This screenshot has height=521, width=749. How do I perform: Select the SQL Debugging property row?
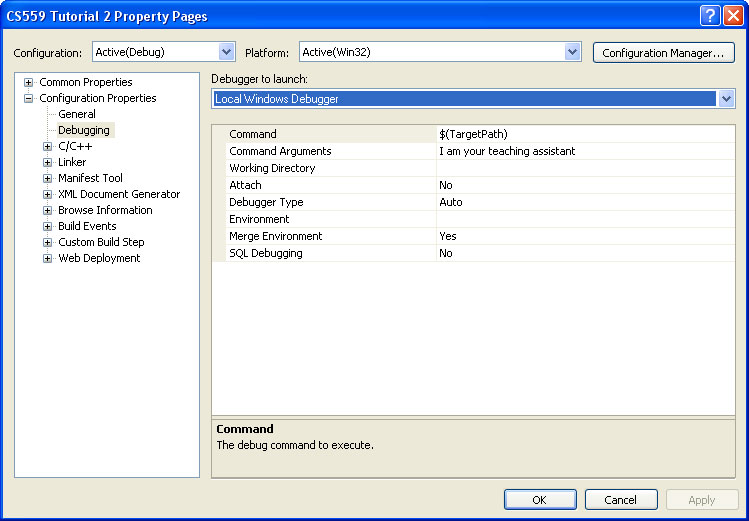click(x=480, y=253)
